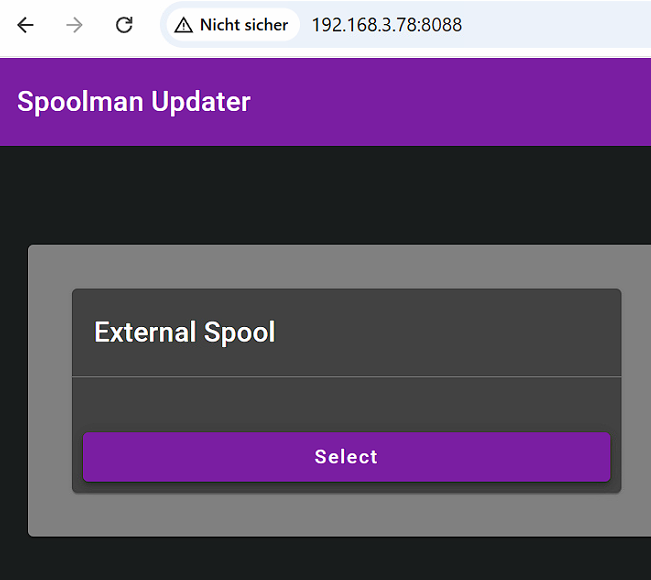Focus the address bar URL 192.168.3.78:8088
Screen dimensions: 651x580
[x=386, y=25]
